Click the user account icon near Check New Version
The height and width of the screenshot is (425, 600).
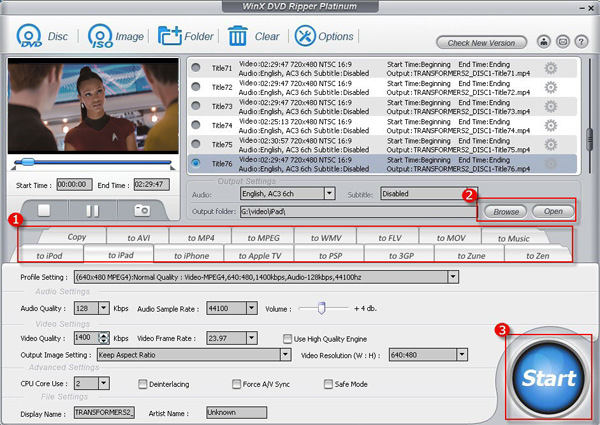(x=544, y=41)
